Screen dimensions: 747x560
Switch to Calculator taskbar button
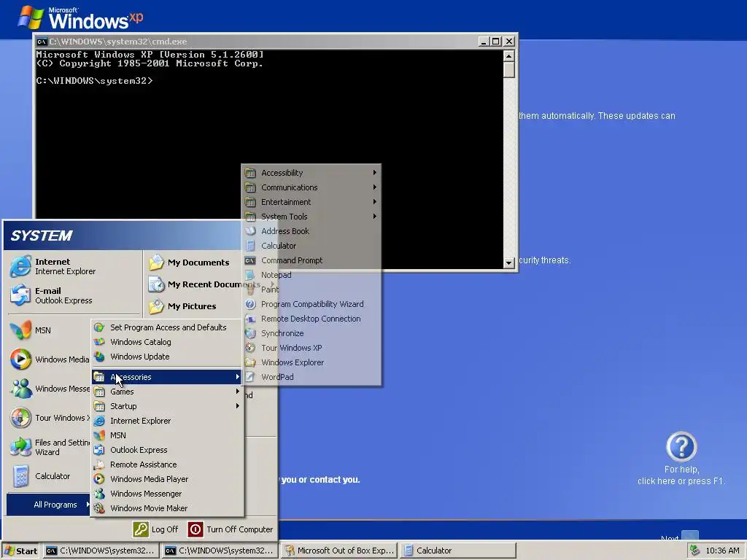point(457,551)
